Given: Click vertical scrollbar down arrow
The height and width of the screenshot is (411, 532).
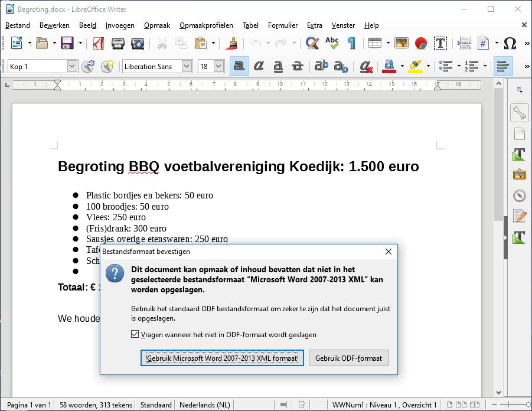Looking at the screenshot, I should point(498,392).
